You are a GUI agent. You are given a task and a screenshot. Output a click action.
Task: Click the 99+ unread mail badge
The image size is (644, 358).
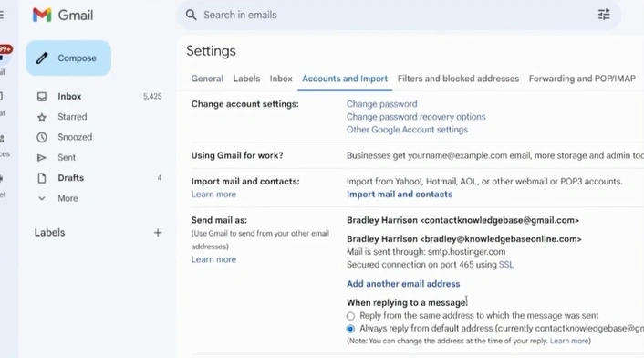coord(5,49)
